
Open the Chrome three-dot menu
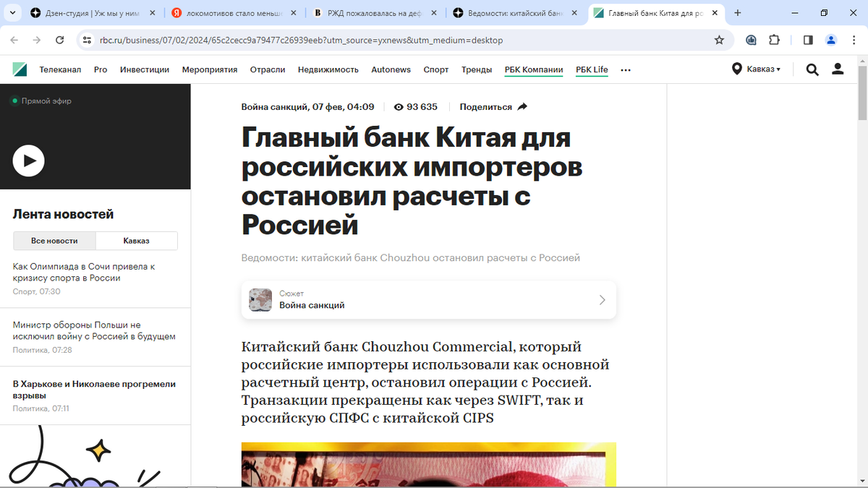click(x=854, y=40)
